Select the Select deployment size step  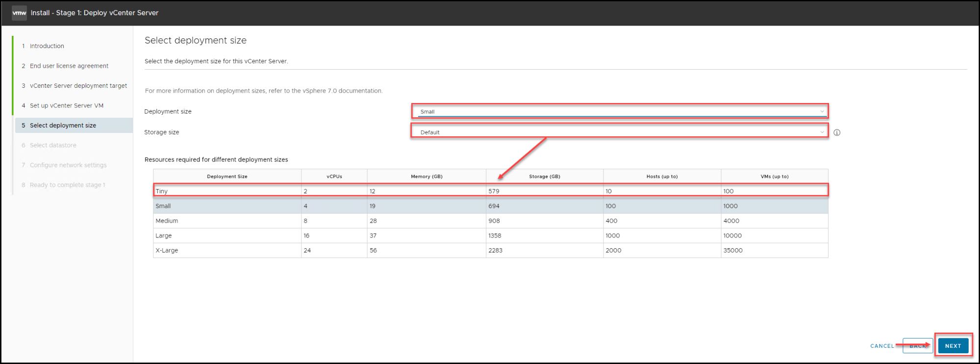coord(74,126)
